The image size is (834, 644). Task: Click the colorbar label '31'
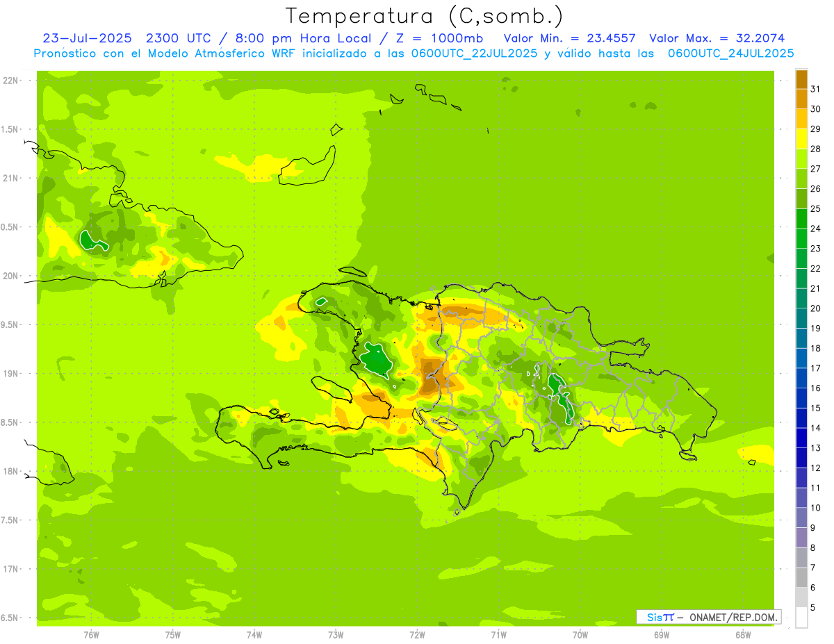coord(816,88)
